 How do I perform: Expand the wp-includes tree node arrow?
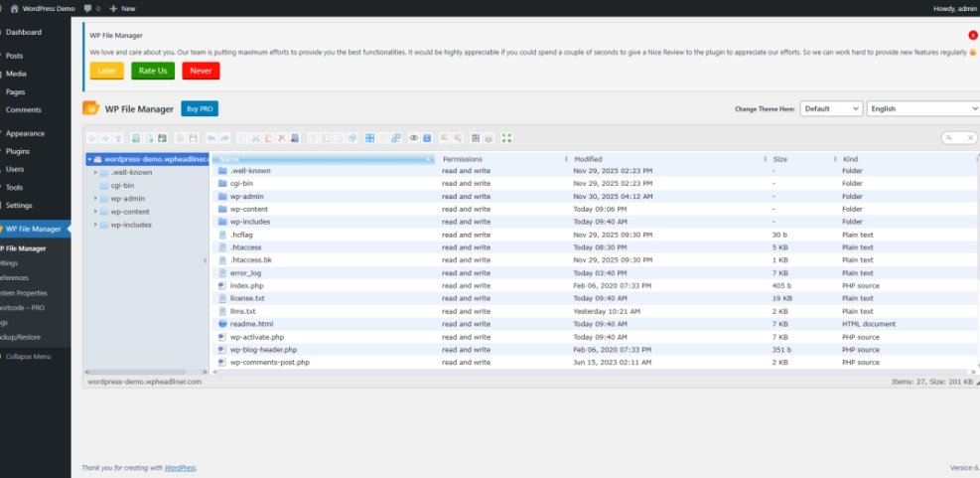click(x=95, y=225)
